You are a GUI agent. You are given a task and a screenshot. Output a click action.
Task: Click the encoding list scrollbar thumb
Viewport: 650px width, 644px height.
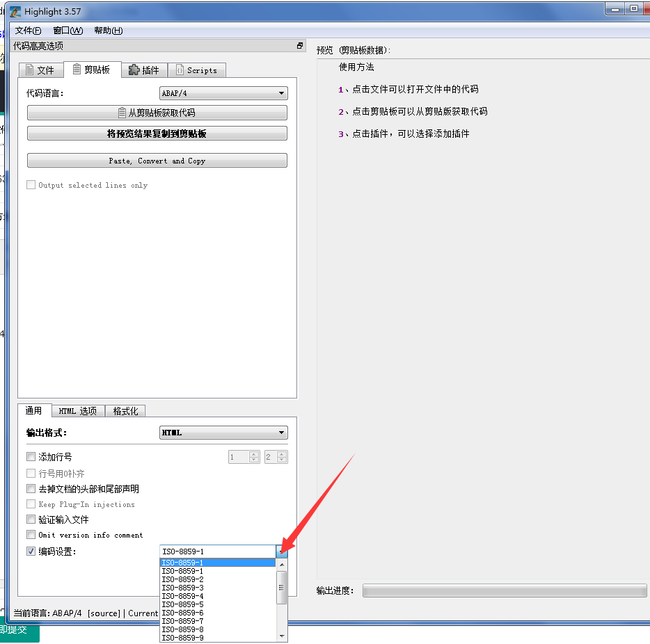(x=282, y=588)
